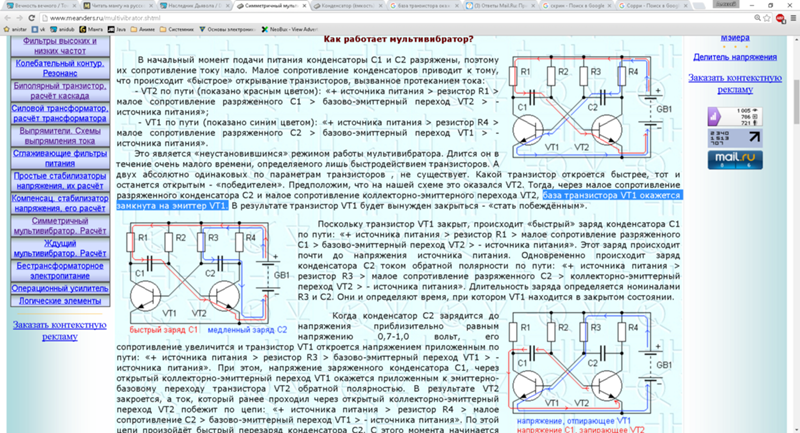
Task: Open Логические элементы link
Action: click(x=60, y=301)
